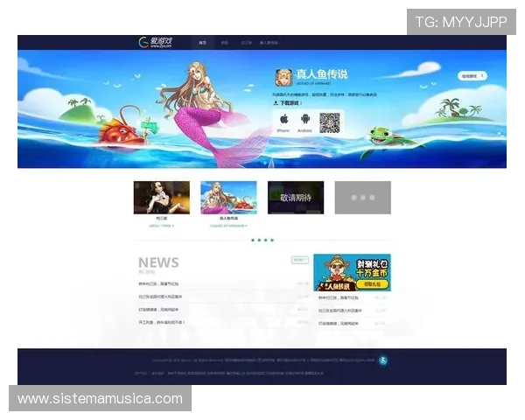Open the mermaid game thumbnail

[228, 198]
